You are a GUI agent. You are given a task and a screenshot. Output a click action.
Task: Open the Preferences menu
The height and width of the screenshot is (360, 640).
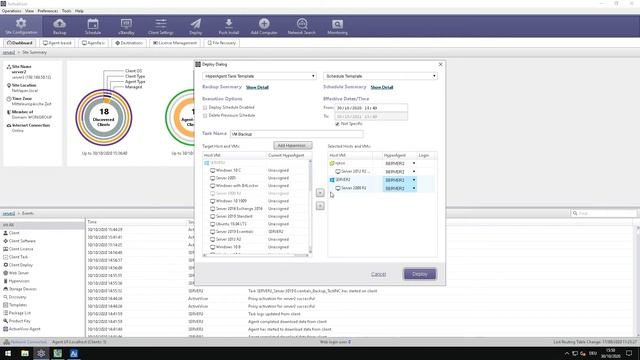(48, 11)
